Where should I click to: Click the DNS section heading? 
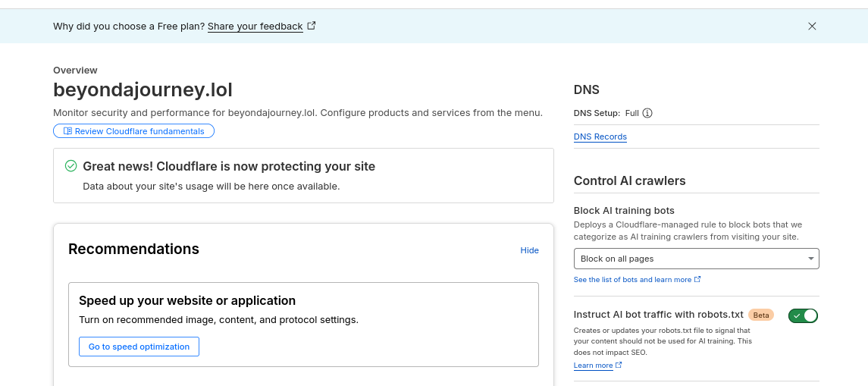(x=586, y=89)
